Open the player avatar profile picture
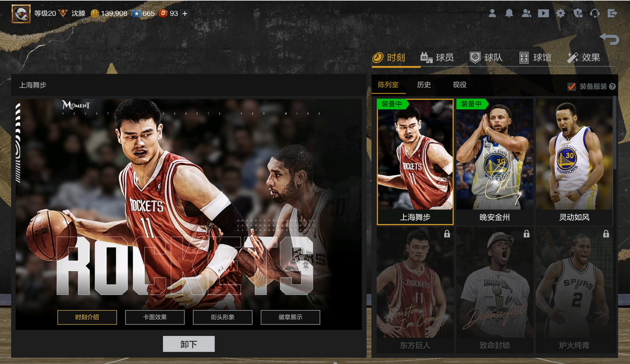 [21, 13]
